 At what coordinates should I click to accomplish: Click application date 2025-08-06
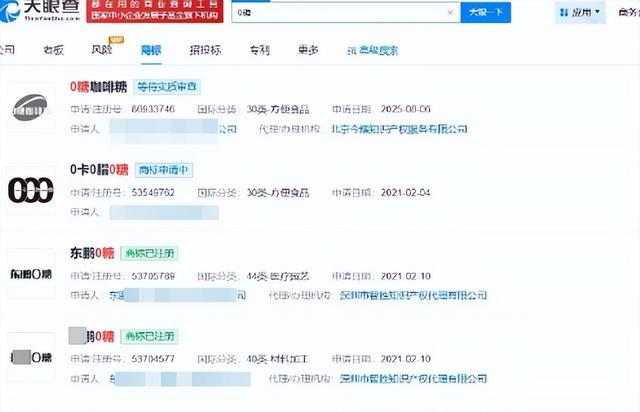[405, 109]
